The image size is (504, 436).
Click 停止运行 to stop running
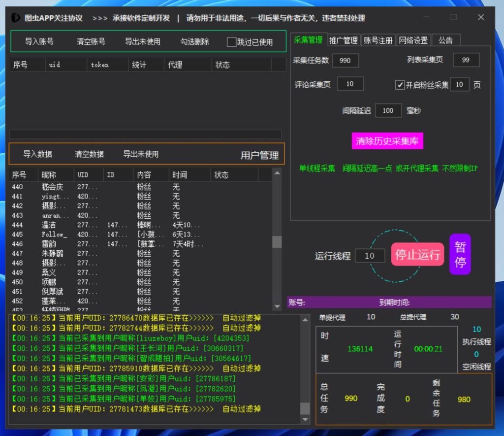[417, 254]
